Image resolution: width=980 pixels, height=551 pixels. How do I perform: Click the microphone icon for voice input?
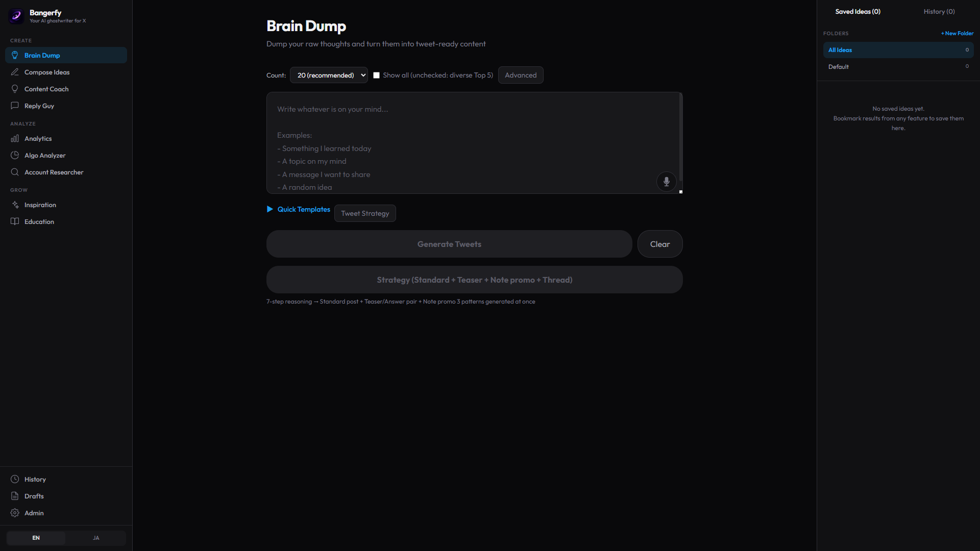[x=666, y=182]
